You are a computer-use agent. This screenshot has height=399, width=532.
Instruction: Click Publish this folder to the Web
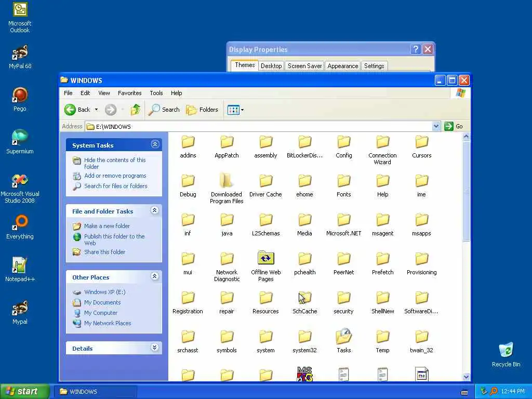click(x=114, y=240)
